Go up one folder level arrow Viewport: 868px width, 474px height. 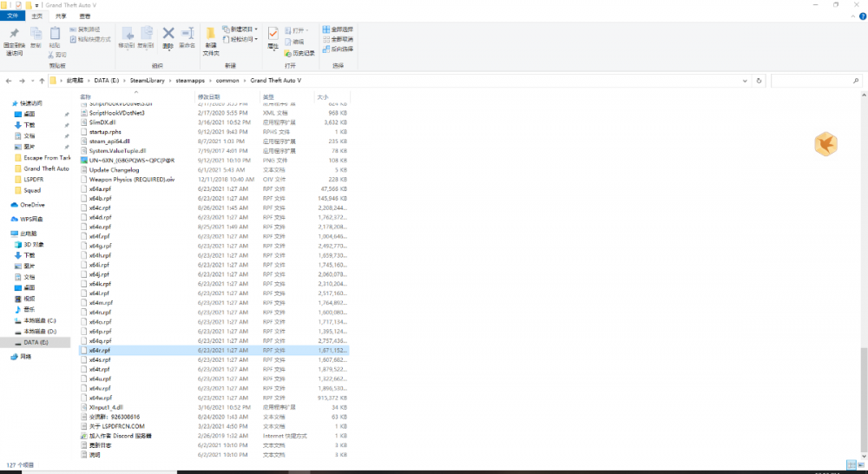pos(42,81)
